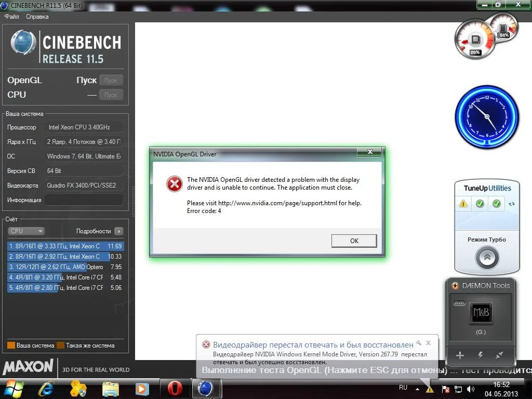Close the video driver notification balloon
Viewport: 532px width, 399px height.
pyautogui.click(x=428, y=343)
